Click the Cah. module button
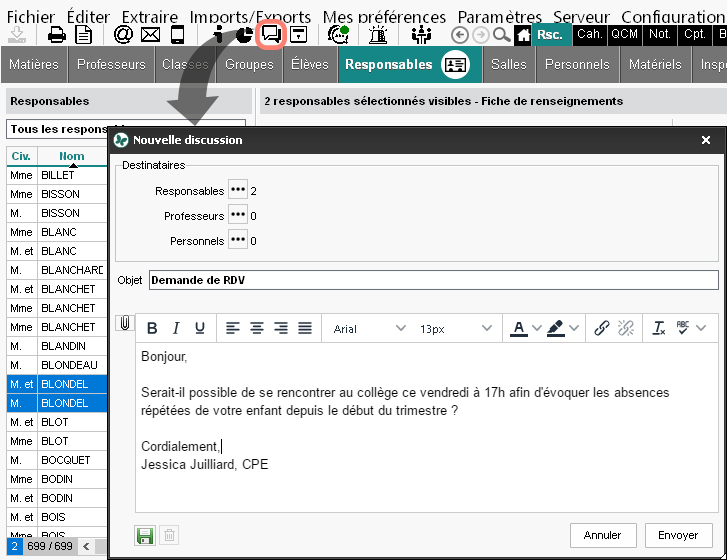728x560 pixels. tap(590, 35)
